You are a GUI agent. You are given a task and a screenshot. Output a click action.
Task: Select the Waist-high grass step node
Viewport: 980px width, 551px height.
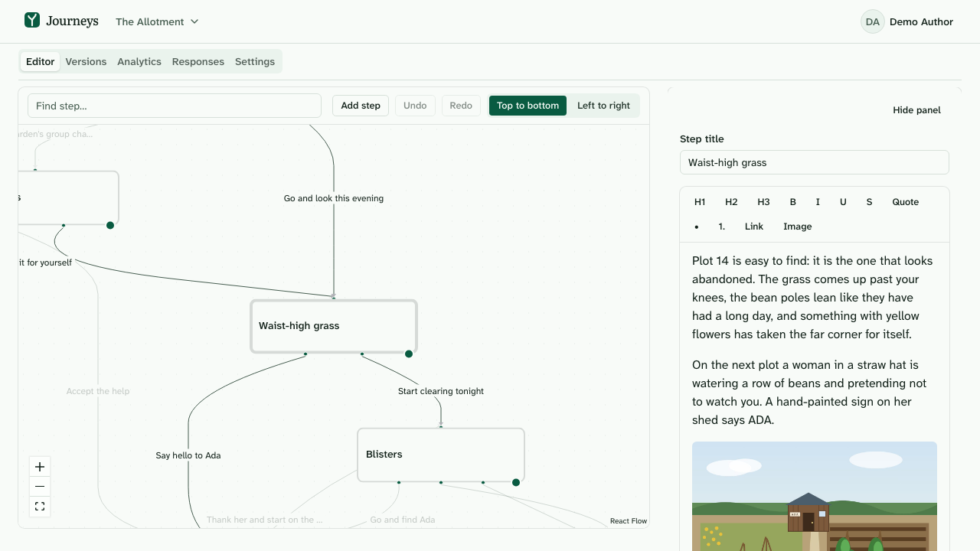pos(334,326)
